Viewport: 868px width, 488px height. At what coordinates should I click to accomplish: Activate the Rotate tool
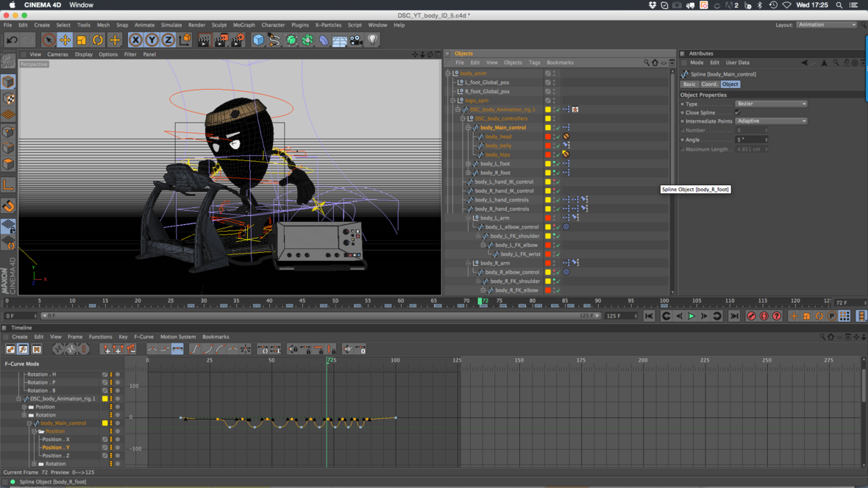tap(98, 40)
